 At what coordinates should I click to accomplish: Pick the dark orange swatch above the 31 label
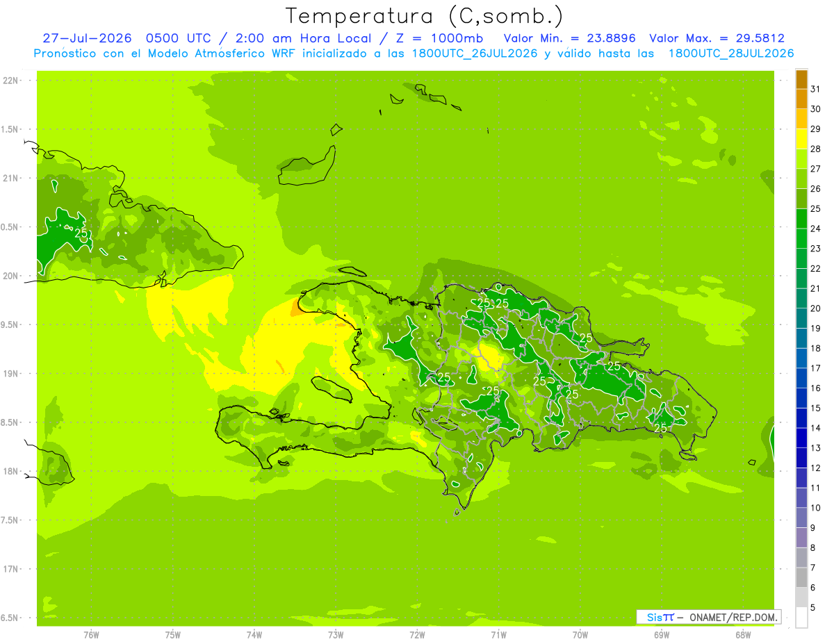pyautogui.click(x=801, y=79)
